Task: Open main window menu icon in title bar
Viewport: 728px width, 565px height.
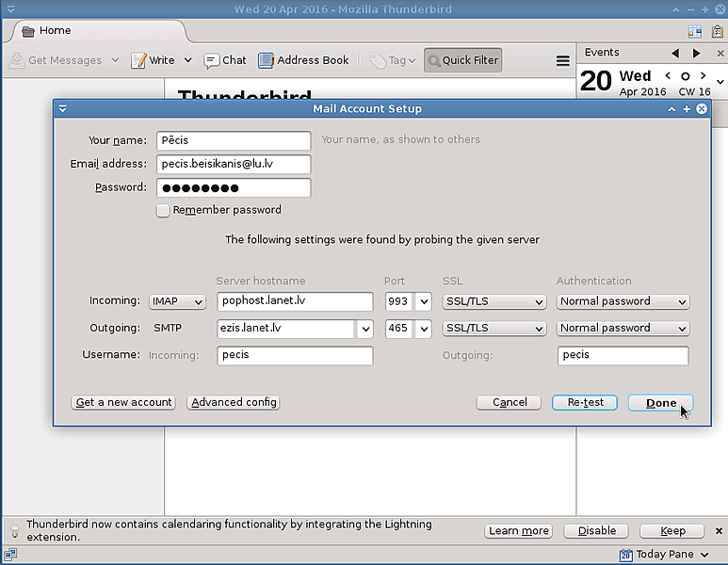Action: (x=10, y=9)
